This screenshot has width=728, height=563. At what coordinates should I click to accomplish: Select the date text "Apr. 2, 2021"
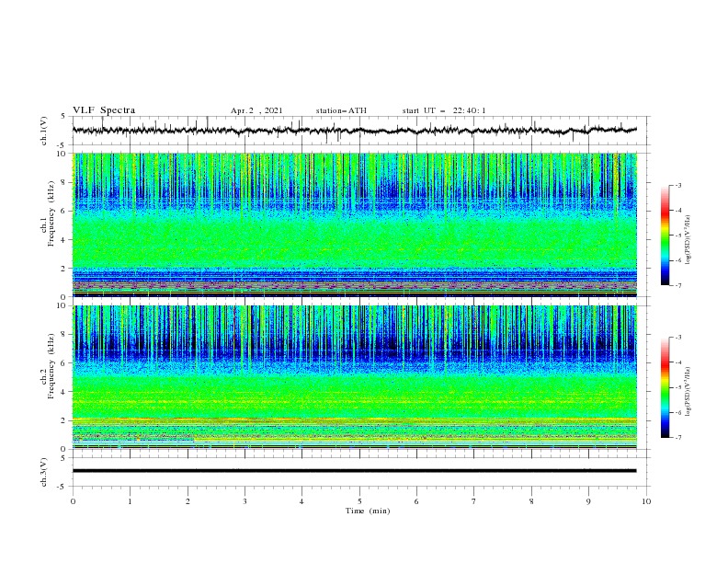[256, 110]
